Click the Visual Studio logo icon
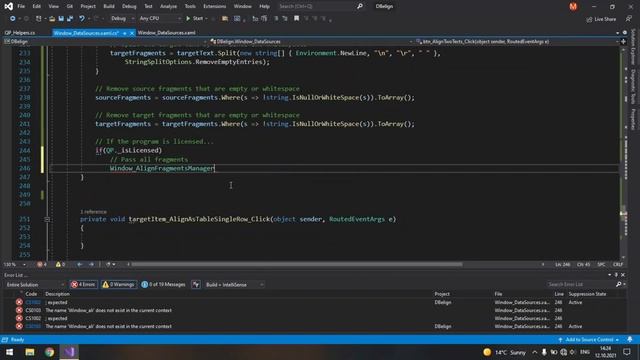The image size is (640, 360). (x=8, y=6)
